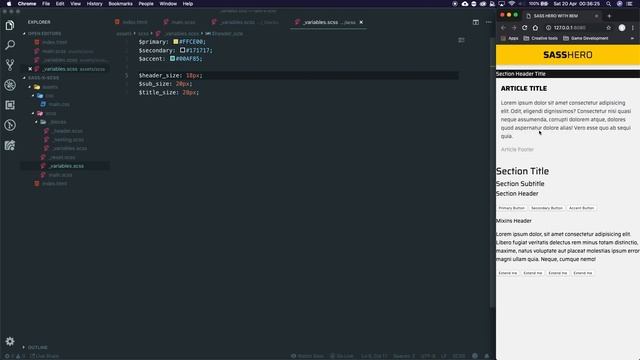Open the Apps bookmark shortcut

pyautogui.click(x=510, y=38)
